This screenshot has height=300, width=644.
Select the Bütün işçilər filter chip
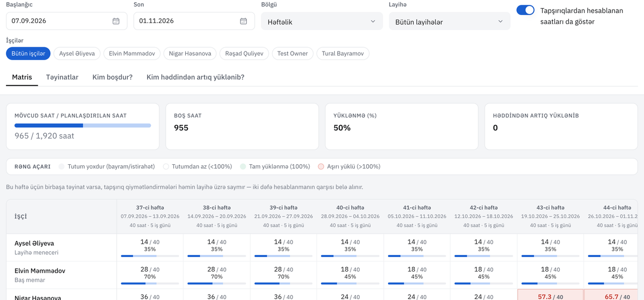(28, 54)
